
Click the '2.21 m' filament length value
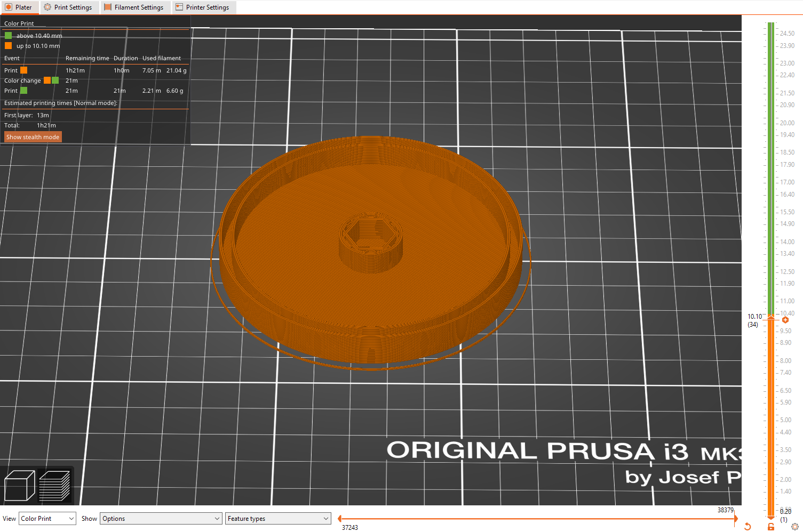coord(152,91)
